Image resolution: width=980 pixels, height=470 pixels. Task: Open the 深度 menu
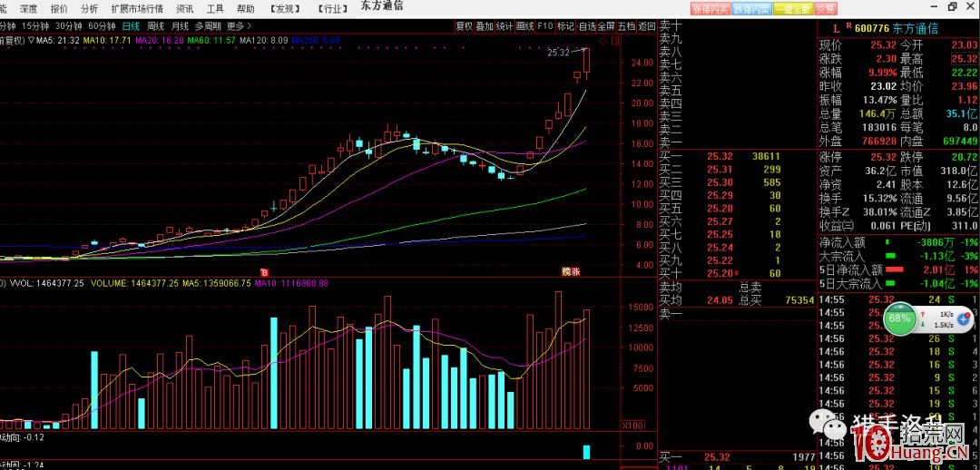(x=28, y=9)
